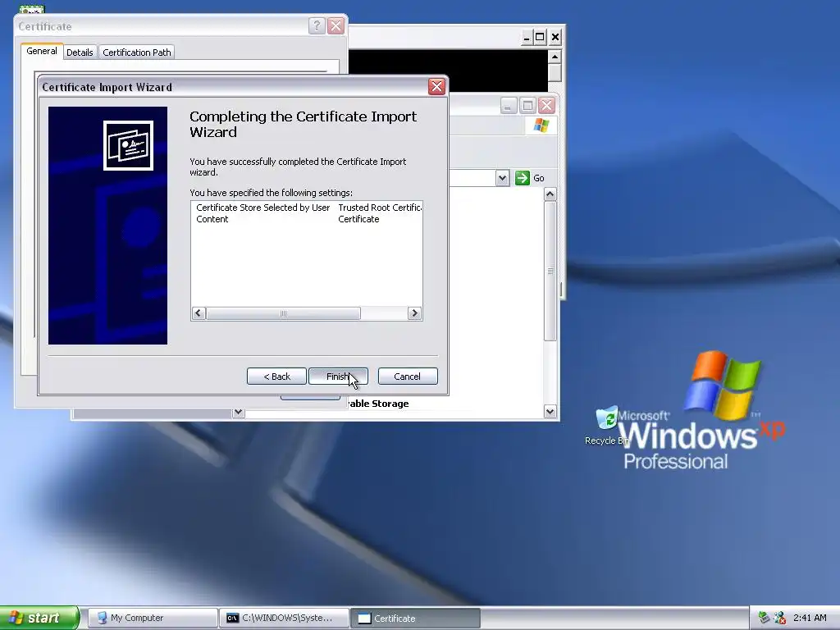
Task: Click the 'Certificate' content value
Action: tap(358, 219)
